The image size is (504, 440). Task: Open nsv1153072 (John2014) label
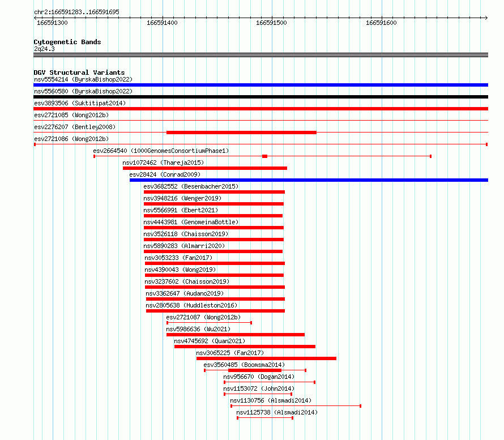point(259,388)
